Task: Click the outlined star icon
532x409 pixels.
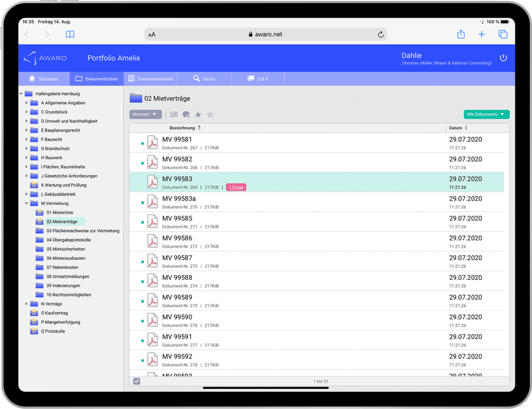Action: tap(210, 114)
